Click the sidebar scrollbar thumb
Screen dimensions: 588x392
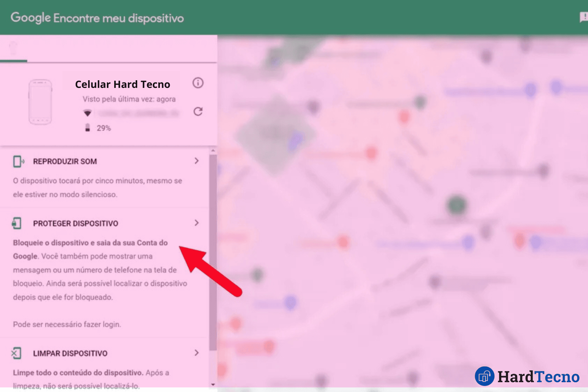[x=213, y=253]
